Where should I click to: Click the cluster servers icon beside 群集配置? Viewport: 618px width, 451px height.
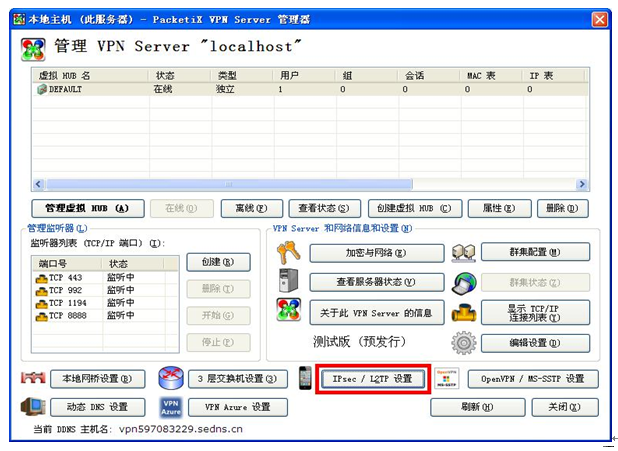click(464, 253)
